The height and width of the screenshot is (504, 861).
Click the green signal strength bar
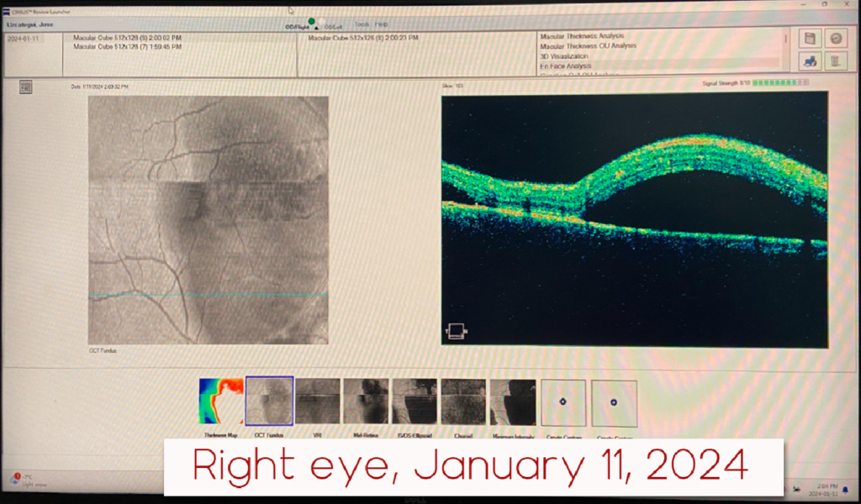click(780, 83)
